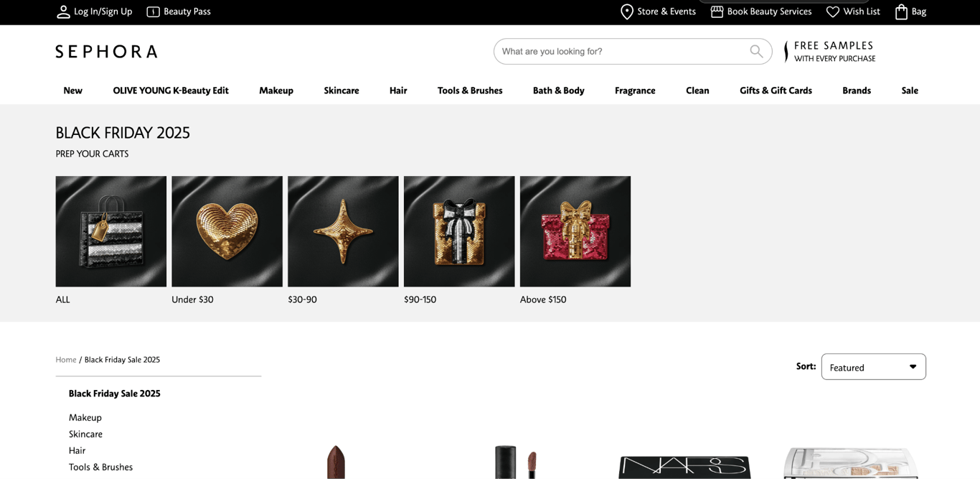Click the user account icon
The image size is (980, 479).
(x=63, y=11)
